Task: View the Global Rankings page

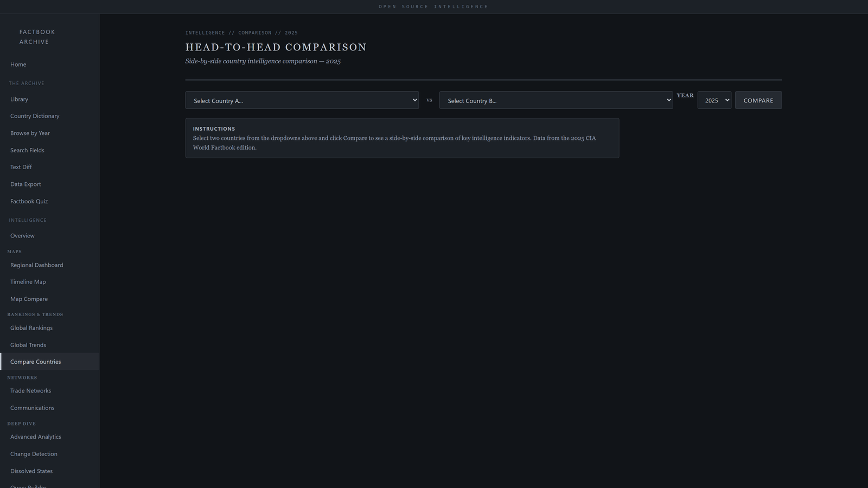Action: coord(31,328)
